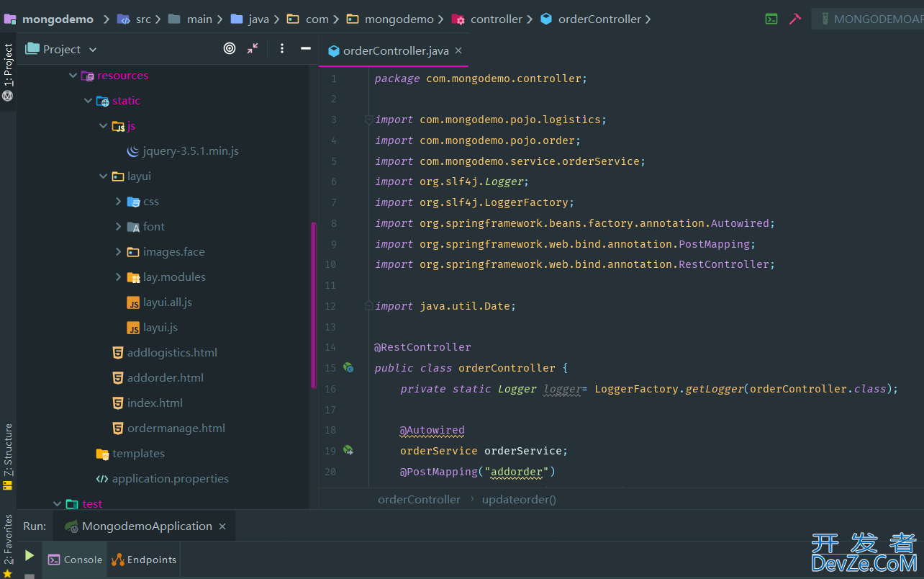Click the addlogistics.html HTML icon

[x=118, y=352]
